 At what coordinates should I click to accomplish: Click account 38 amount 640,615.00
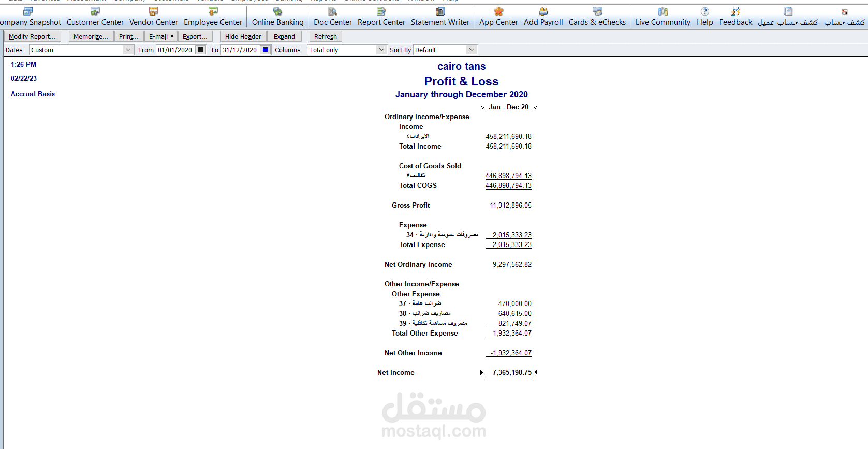coord(514,313)
